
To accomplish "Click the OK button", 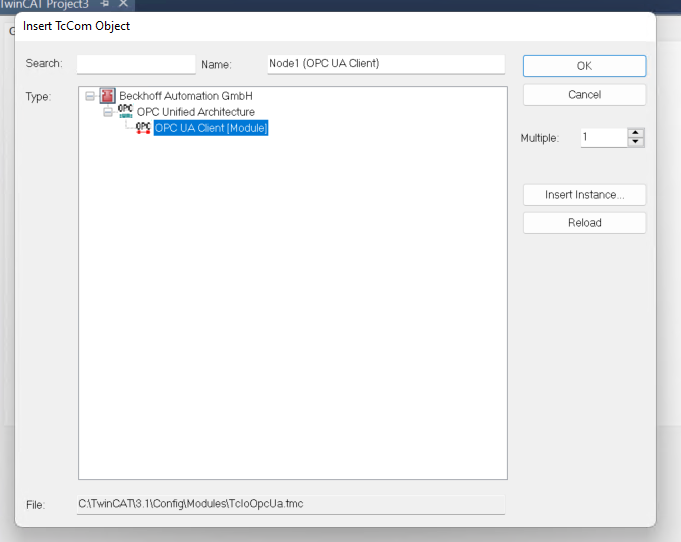I will point(584,66).
